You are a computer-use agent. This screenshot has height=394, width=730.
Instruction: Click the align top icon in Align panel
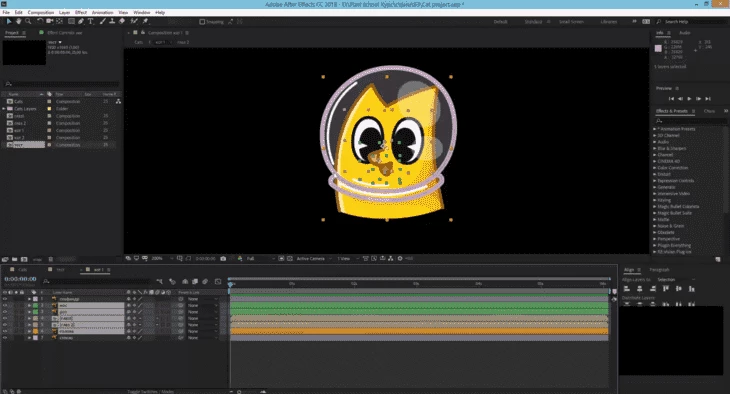click(666, 289)
